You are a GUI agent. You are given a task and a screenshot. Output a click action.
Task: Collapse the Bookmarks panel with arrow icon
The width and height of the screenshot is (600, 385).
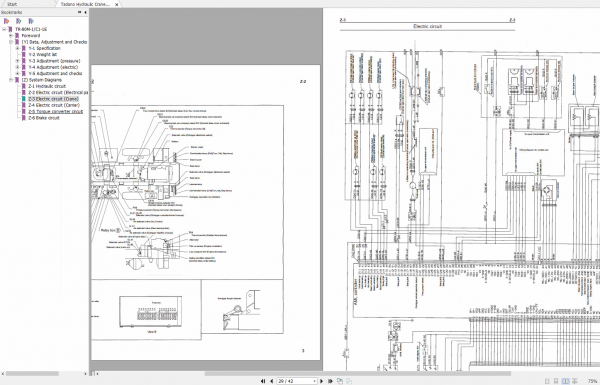pyautogui.click(x=85, y=12)
